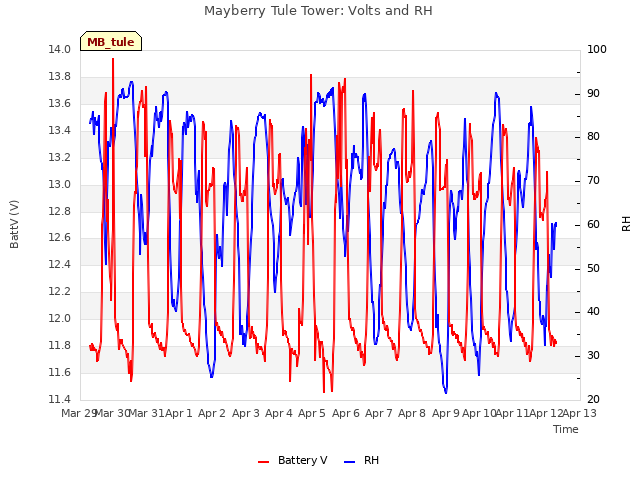Select the 14.0 left axis tick
640x480 pixels.
point(60,49)
